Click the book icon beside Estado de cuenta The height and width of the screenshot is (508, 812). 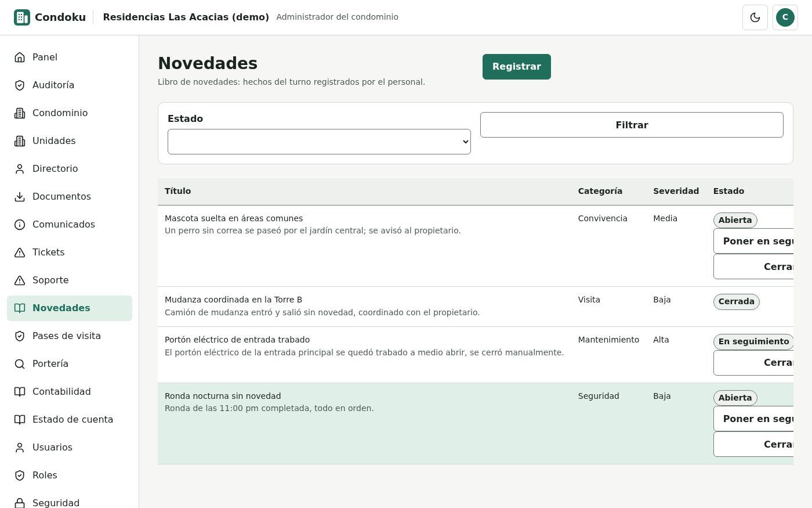click(20, 419)
